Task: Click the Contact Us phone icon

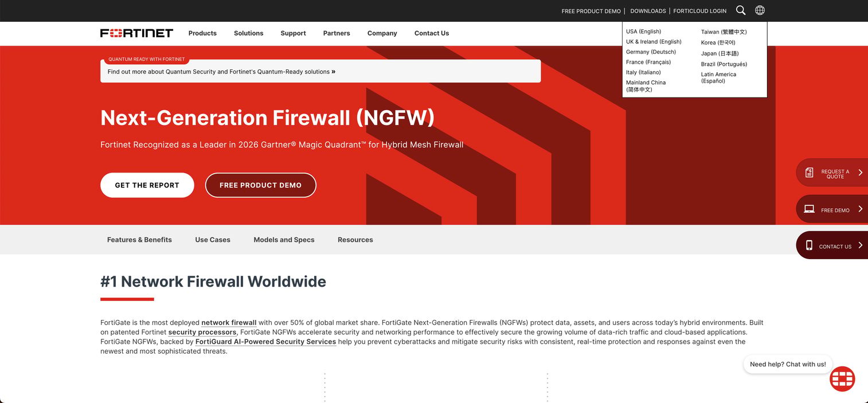Action: tap(809, 245)
